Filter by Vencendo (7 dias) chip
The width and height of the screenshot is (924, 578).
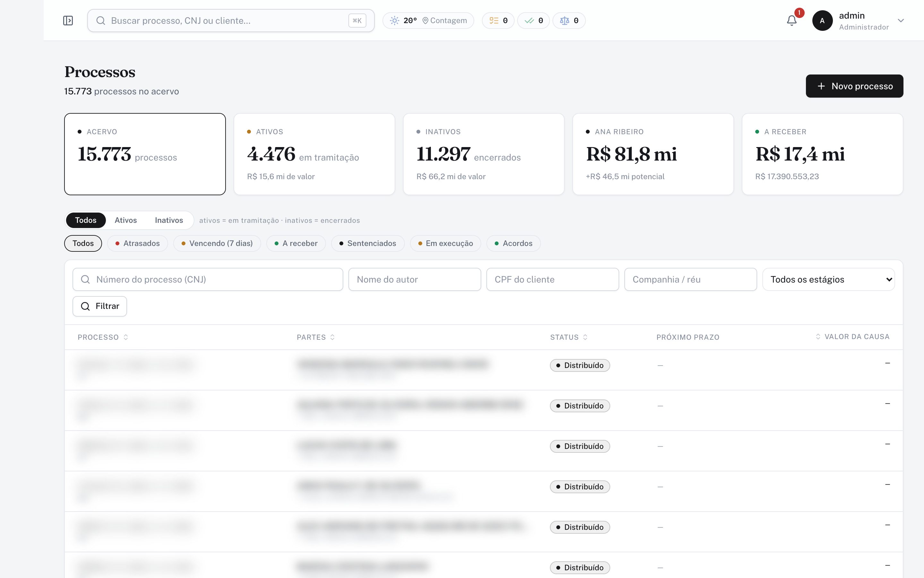(217, 243)
